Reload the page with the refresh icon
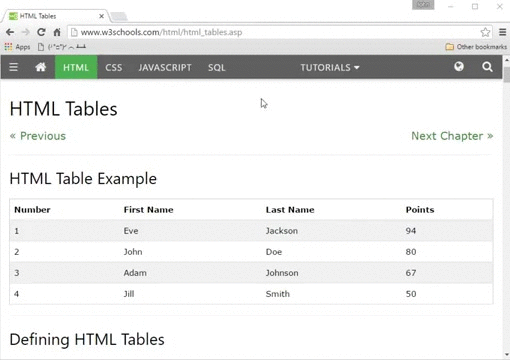This screenshot has width=510, height=360. (41, 32)
